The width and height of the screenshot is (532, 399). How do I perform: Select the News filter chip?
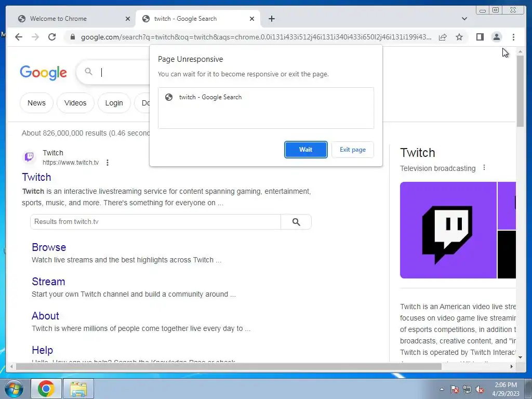37,103
